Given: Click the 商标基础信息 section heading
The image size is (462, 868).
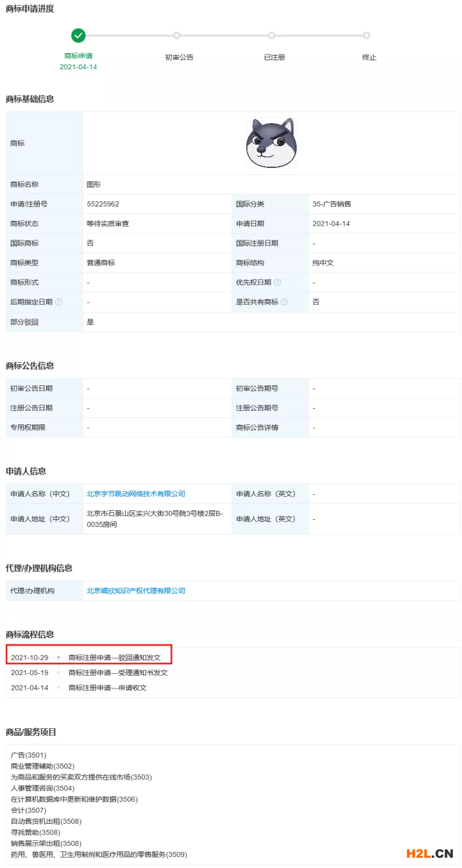Looking at the screenshot, I should point(30,99).
